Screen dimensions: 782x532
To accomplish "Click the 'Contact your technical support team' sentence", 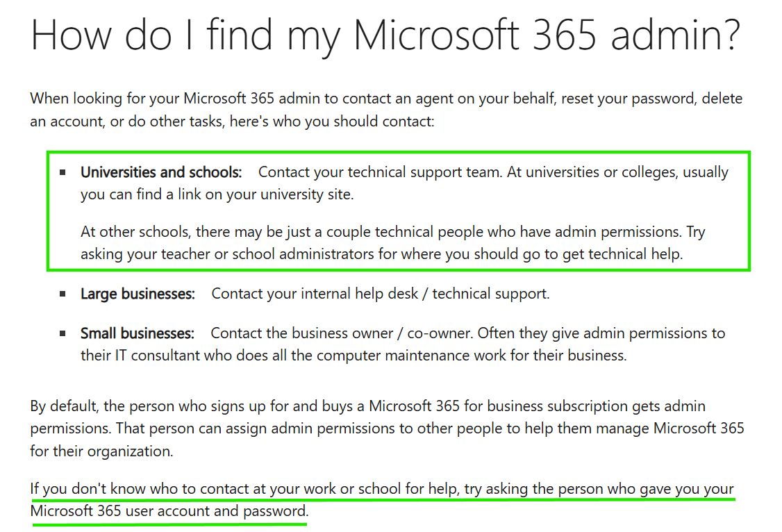I will pos(380,172).
